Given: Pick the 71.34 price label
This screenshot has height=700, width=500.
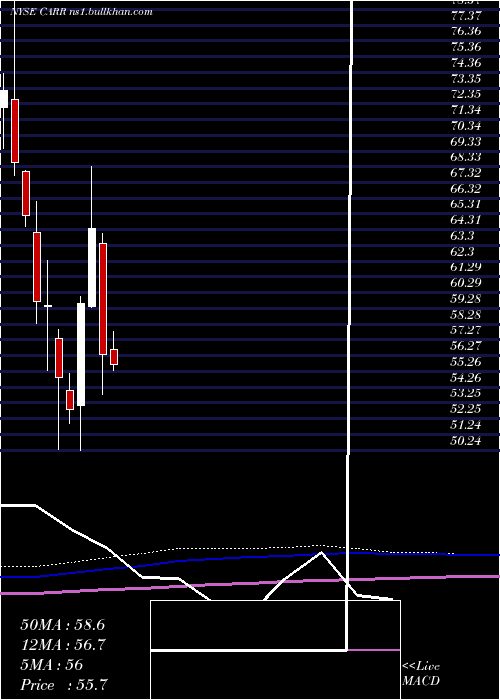Looking at the screenshot, I should pos(465,110).
